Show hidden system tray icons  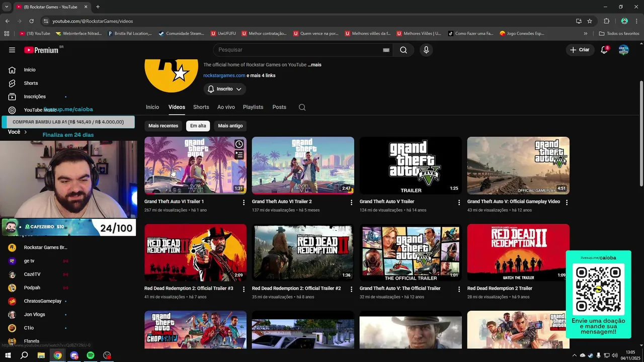(574, 355)
